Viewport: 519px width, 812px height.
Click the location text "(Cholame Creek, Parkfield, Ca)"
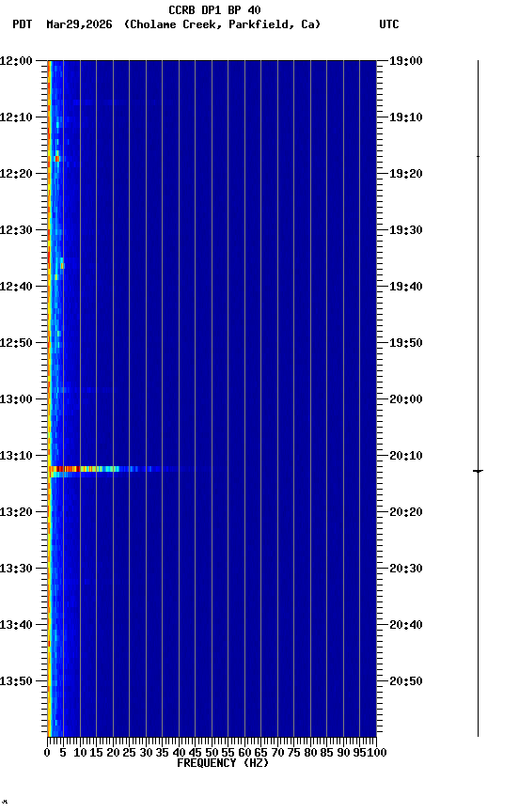(222, 24)
